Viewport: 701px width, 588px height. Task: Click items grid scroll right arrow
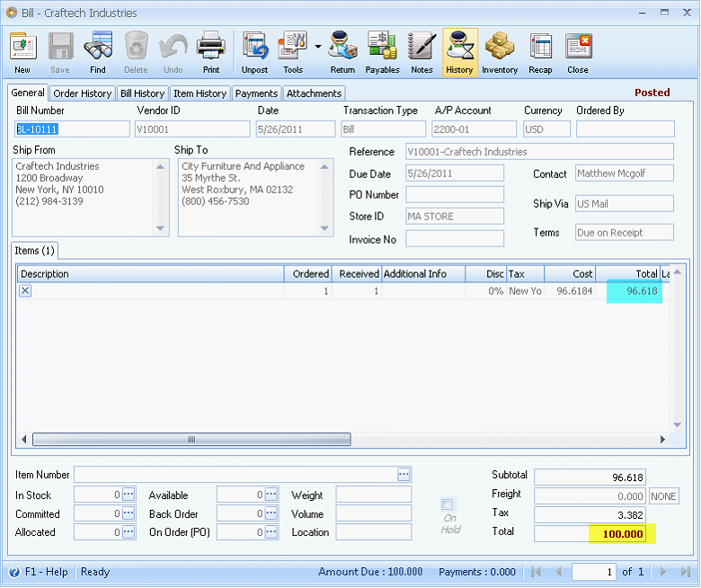662,440
